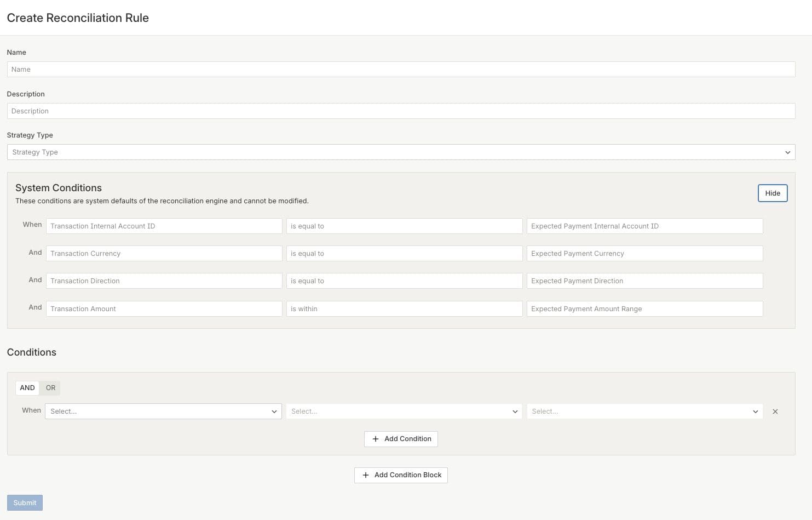Open the third value Select dropdown
812x520 pixels.
[x=644, y=412]
